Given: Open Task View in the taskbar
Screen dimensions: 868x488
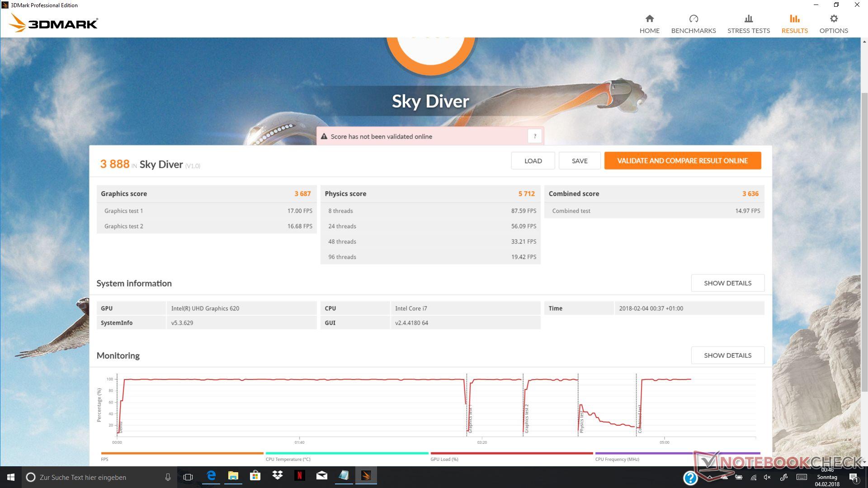Looking at the screenshot, I should pyautogui.click(x=188, y=477).
